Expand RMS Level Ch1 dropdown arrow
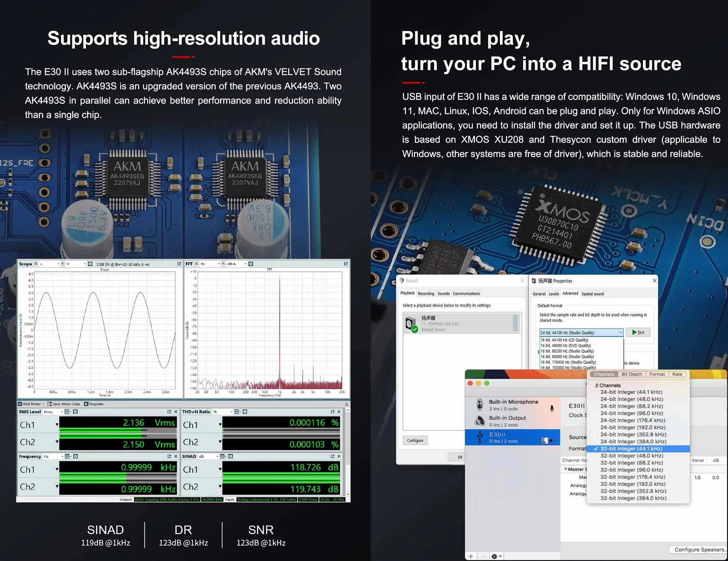The image size is (728, 561). coord(57,425)
